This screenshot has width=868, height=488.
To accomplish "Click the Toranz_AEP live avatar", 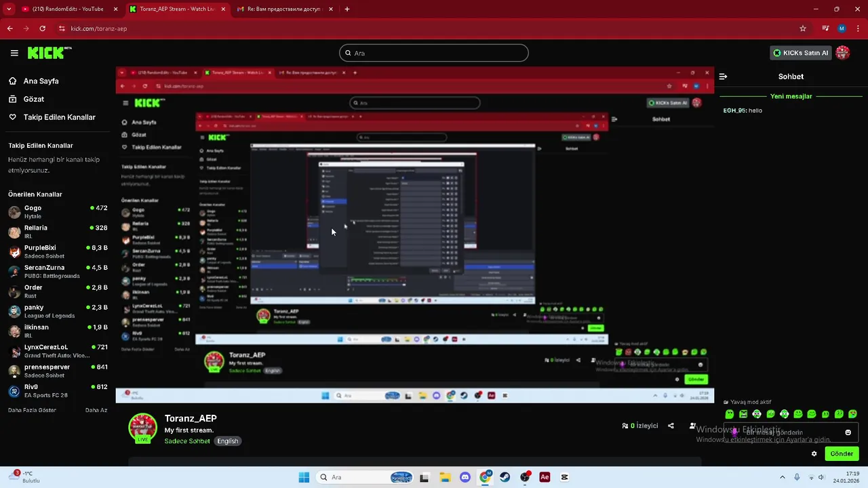I will tap(142, 428).
